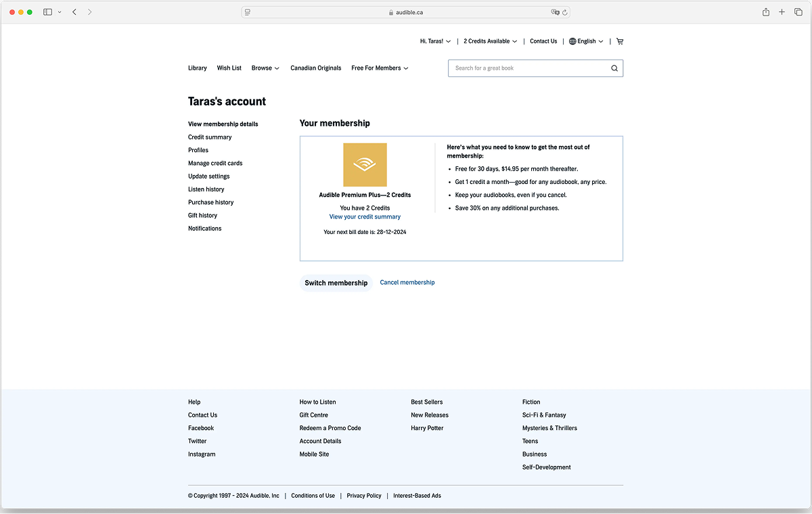Open Twitter link in footer
Screen dimensions: 812x514
pyautogui.click(x=198, y=441)
